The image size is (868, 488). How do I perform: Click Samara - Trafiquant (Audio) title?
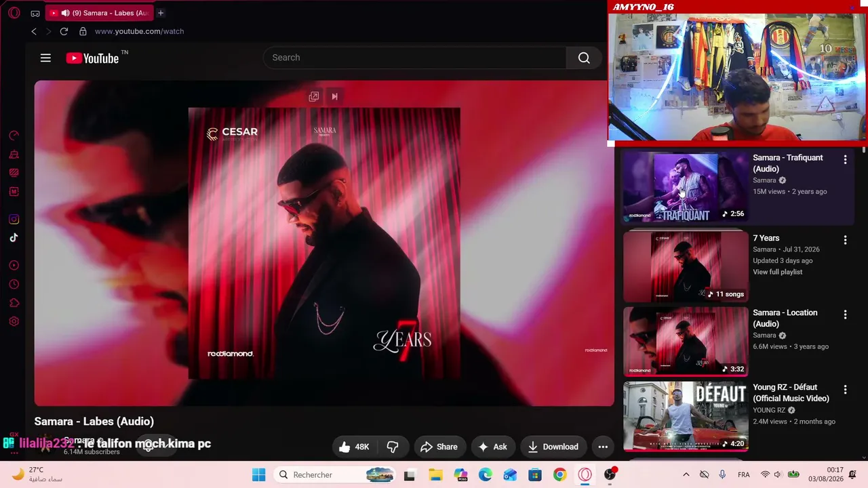(788, 163)
